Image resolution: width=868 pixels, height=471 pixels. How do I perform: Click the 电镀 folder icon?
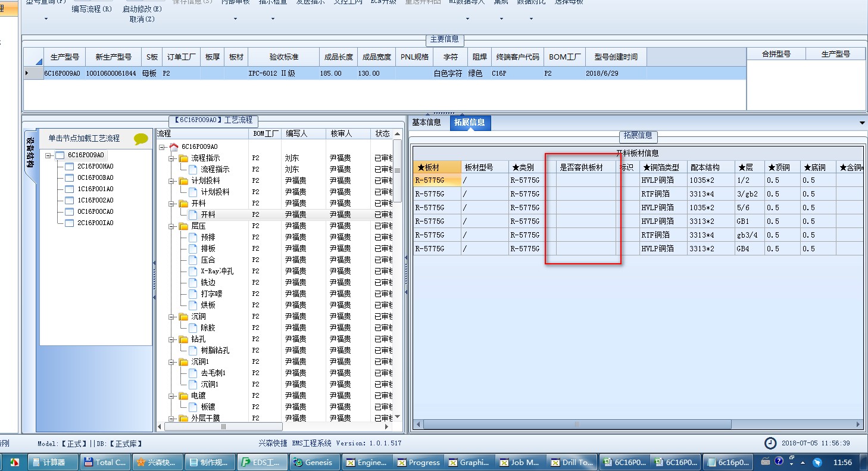(184, 395)
